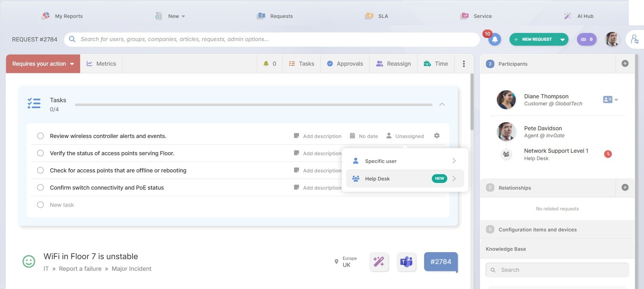Mark Review wireless controller alerts task complete
Screen dimensions: 644x289
click(40, 136)
